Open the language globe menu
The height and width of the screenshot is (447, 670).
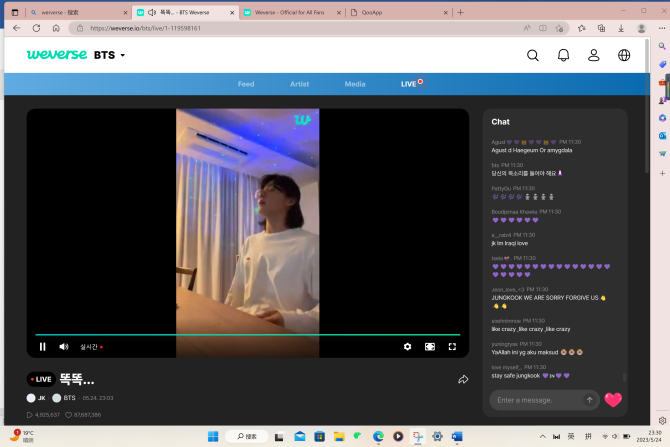[x=624, y=56]
